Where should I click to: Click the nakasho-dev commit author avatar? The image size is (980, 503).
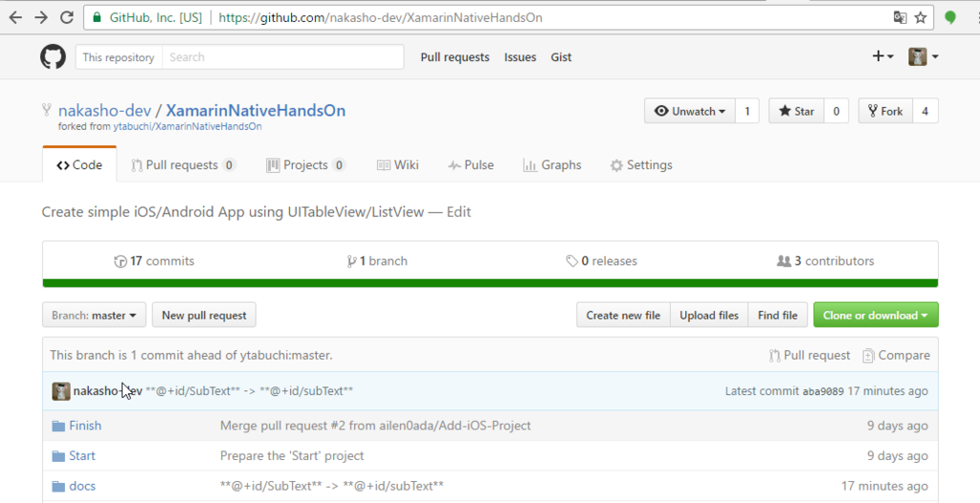click(60, 391)
